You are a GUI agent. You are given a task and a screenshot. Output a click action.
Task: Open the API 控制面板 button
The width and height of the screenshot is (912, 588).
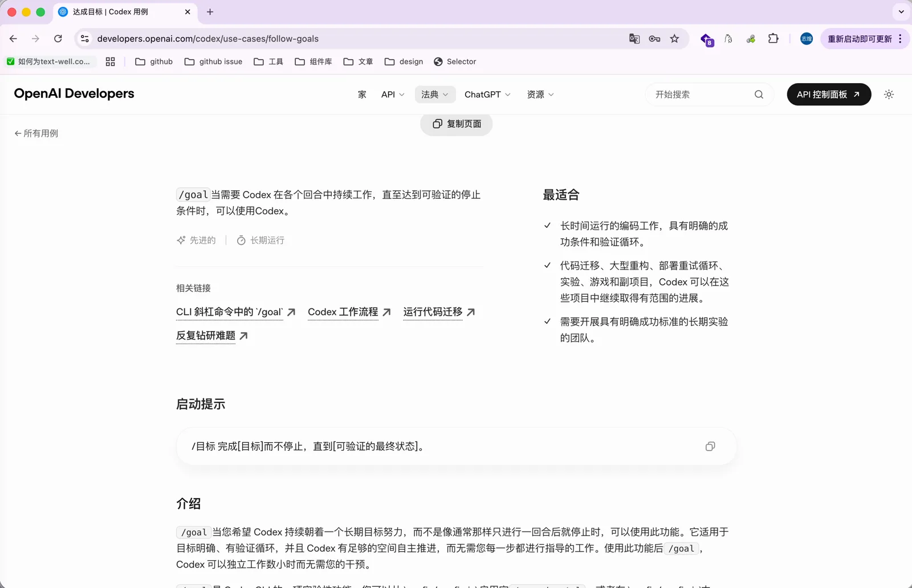829,95
